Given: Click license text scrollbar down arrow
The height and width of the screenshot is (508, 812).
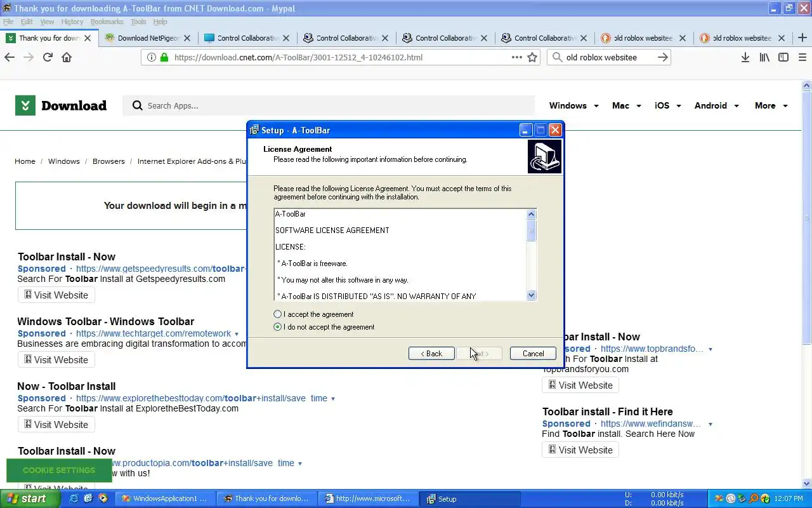Looking at the screenshot, I should [x=532, y=295].
